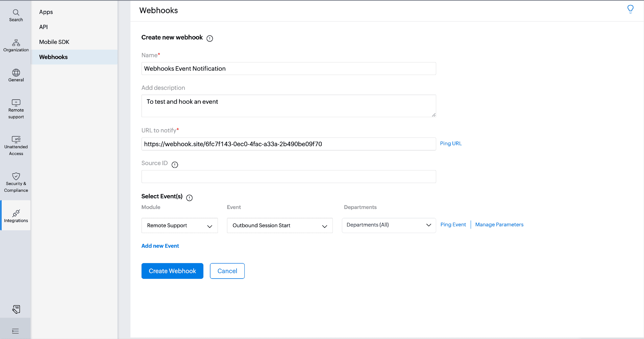644x339 pixels.
Task: Open the Mobile SDK menu item
Action: coord(54,42)
